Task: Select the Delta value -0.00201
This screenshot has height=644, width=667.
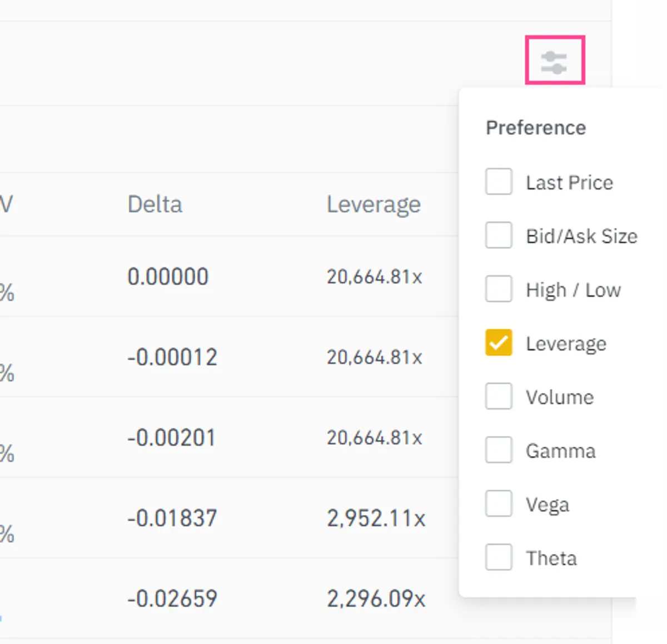Action: pyautogui.click(x=171, y=438)
